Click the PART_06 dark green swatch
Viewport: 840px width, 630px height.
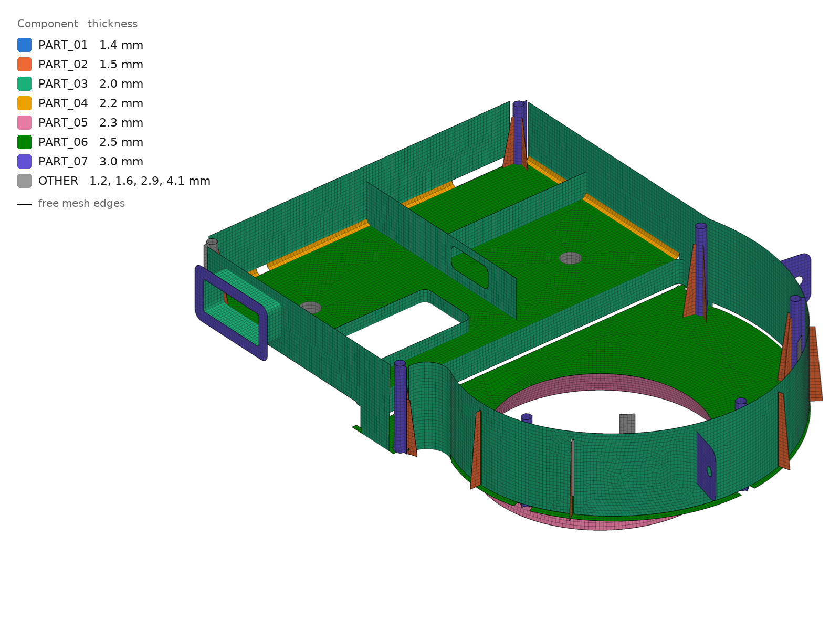click(x=24, y=142)
